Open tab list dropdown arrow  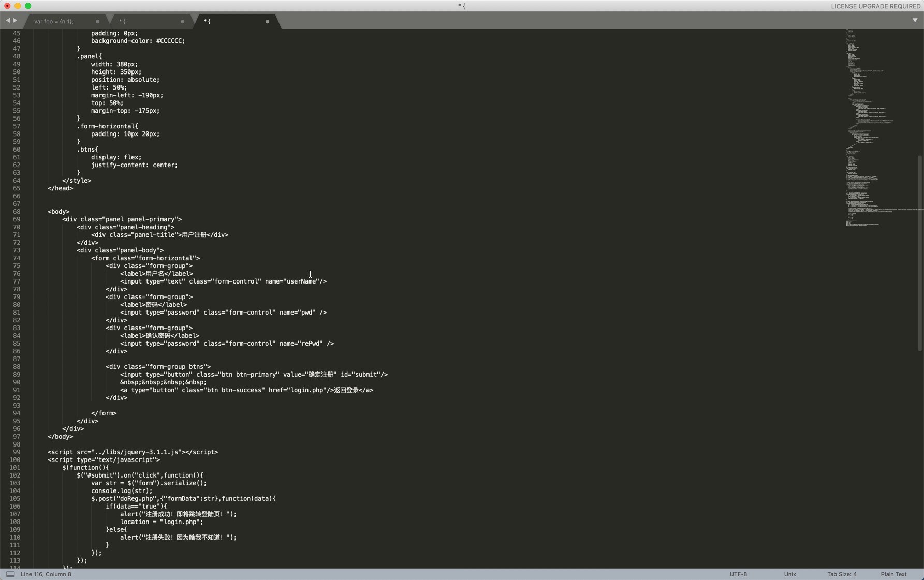coord(915,20)
